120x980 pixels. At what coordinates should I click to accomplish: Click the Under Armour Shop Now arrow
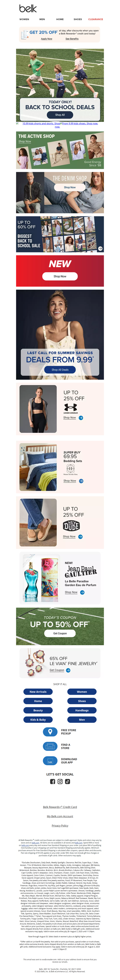tap(81, 418)
